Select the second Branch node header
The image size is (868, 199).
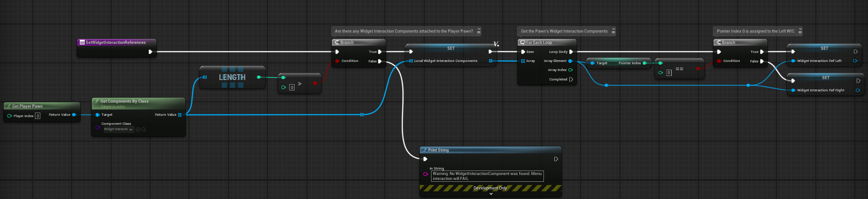pyautogui.click(x=740, y=43)
